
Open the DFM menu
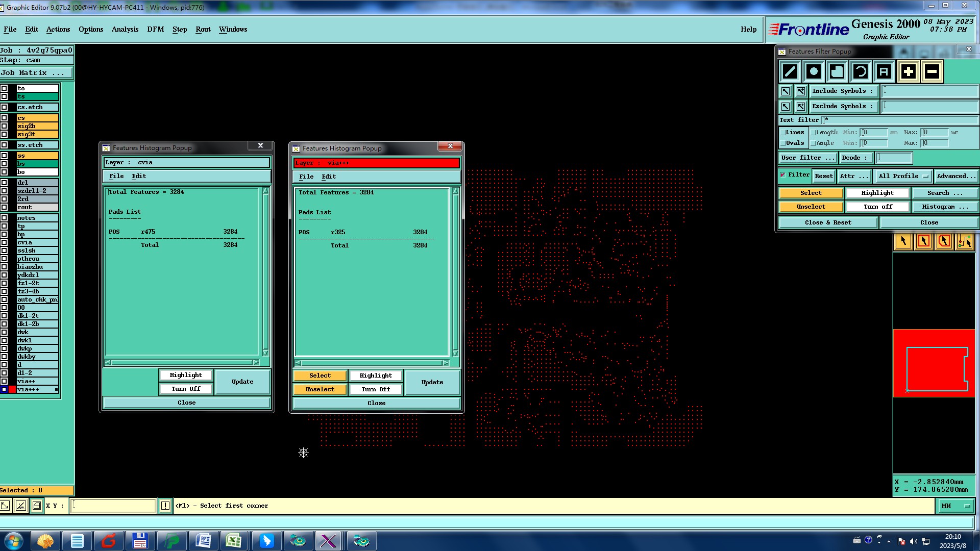[156, 30]
